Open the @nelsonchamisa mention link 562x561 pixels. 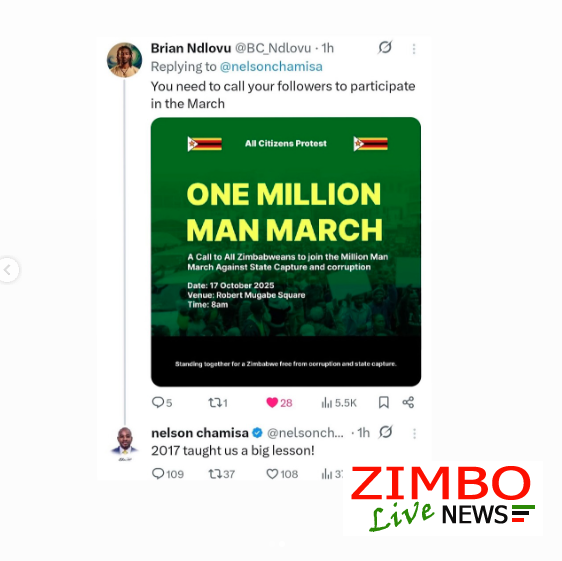point(271,67)
